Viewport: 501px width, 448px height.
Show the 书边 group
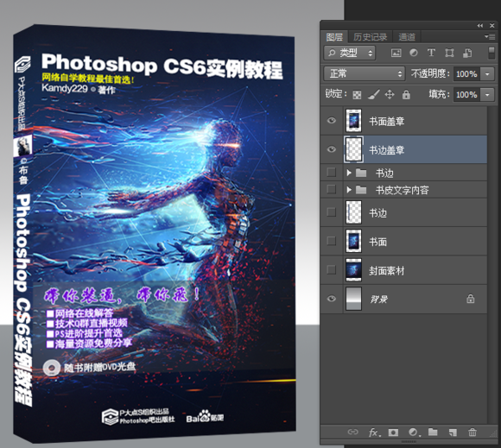332,173
